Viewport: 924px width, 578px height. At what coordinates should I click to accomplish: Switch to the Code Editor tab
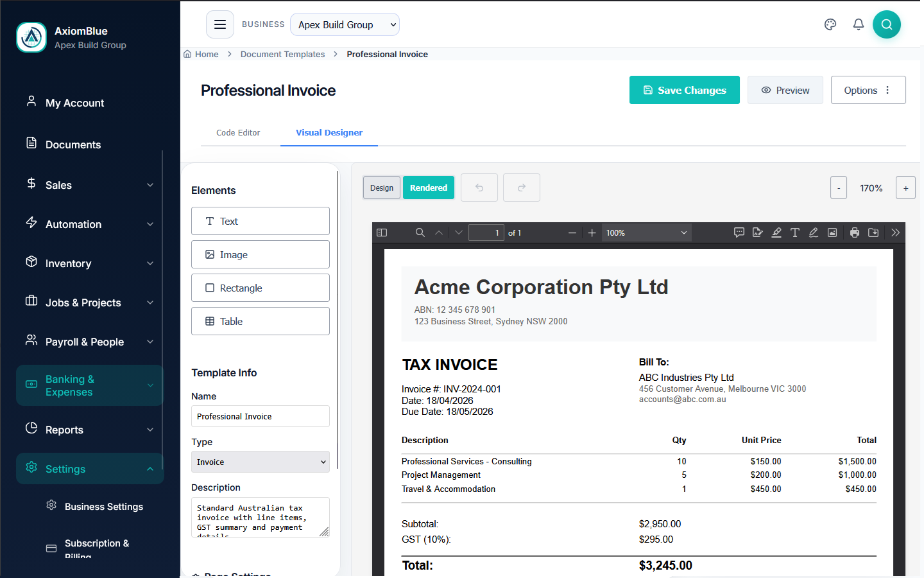click(238, 133)
